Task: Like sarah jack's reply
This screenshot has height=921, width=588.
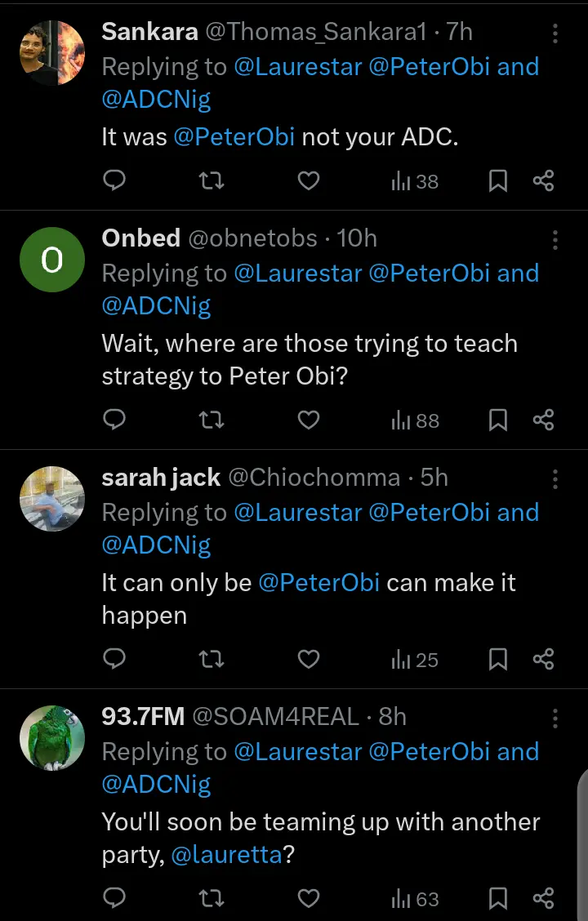Action: [x=308, y=659]
